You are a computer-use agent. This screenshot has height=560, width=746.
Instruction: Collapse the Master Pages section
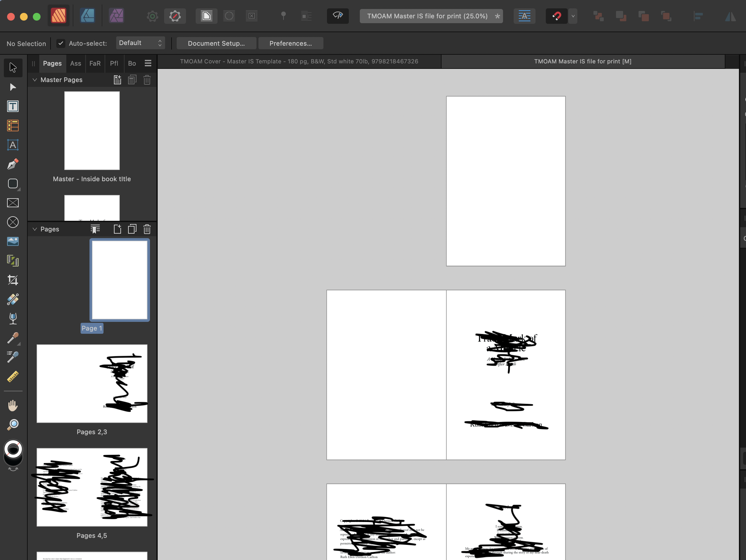34,80
